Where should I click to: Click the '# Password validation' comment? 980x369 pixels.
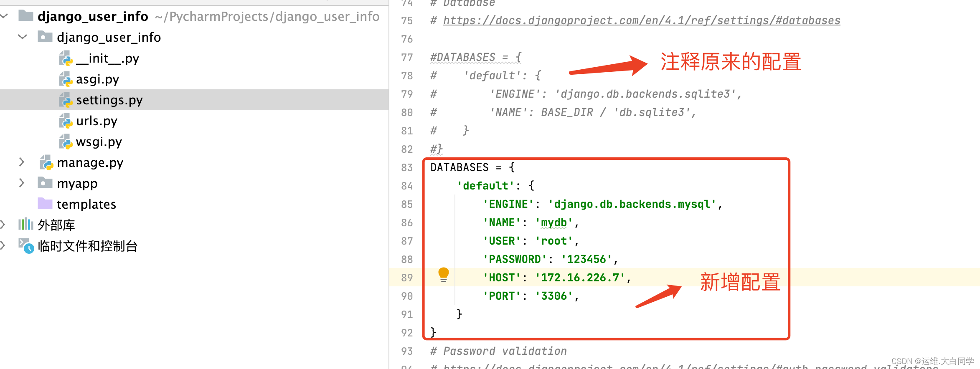[498, 351]
